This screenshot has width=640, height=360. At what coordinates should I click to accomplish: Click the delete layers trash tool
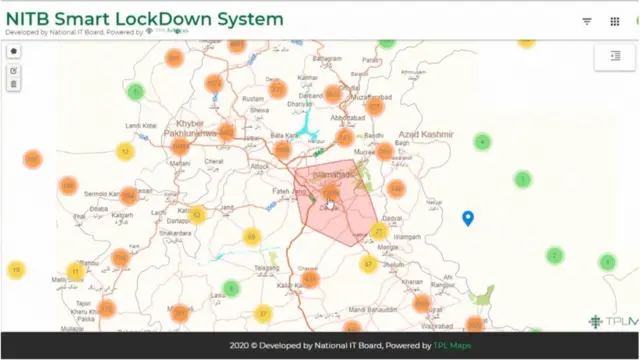point(13,84)
